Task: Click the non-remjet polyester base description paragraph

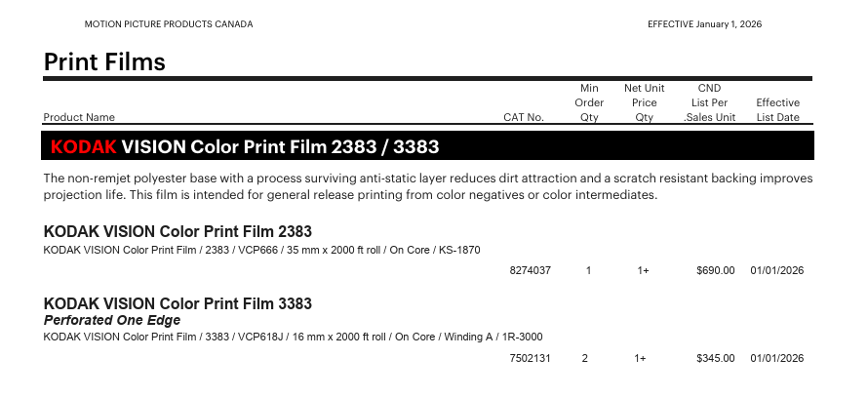Action: click(x=428, y=187)
